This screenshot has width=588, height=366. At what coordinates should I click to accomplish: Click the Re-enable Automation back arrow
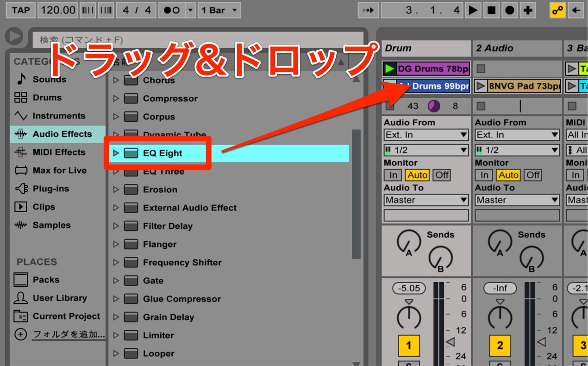click(x=576, y=10)
